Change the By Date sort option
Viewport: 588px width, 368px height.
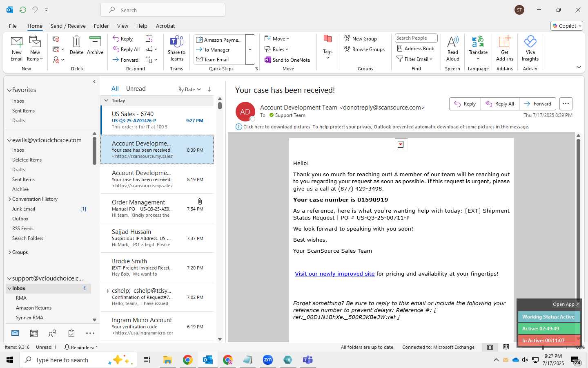pos(189,89)
